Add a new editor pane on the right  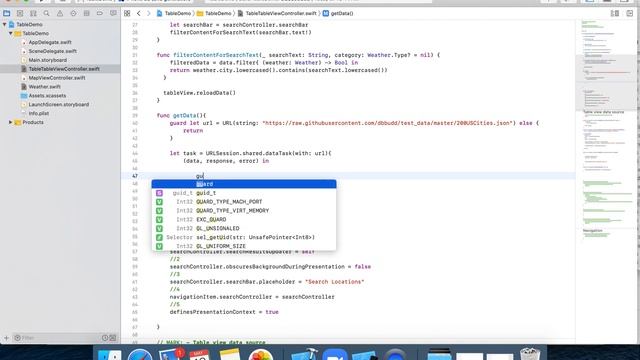tap(630, 13)
